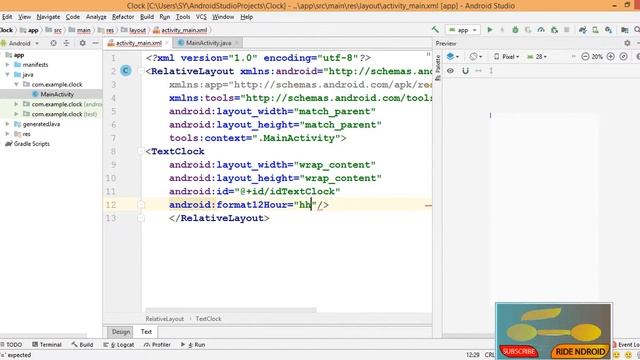Open the TODO tool window

click(x=11, y=344)
